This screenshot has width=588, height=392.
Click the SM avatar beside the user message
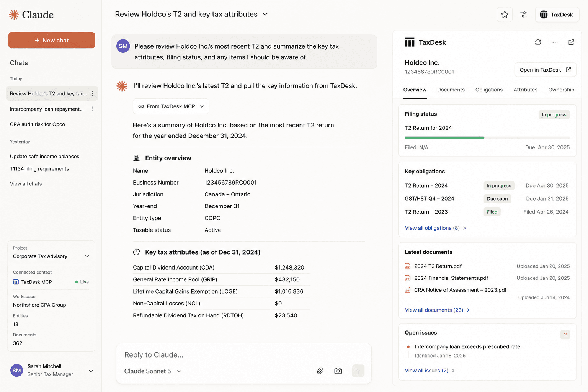click(x=123, y=46)
